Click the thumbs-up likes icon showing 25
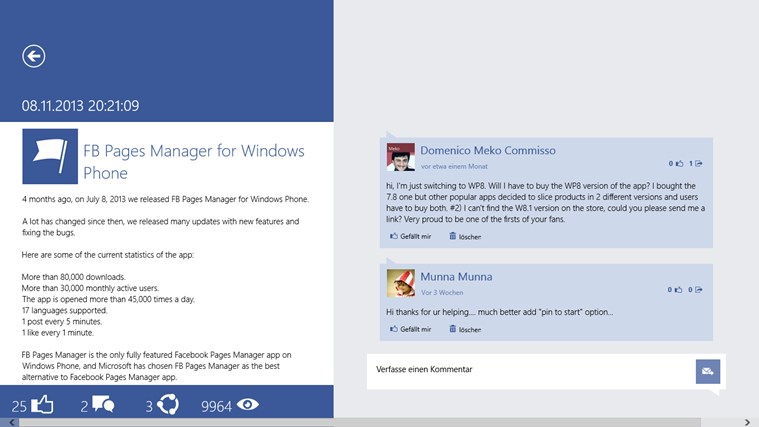The height and width of the screenshot is (427, 759). tap(42, 404)
